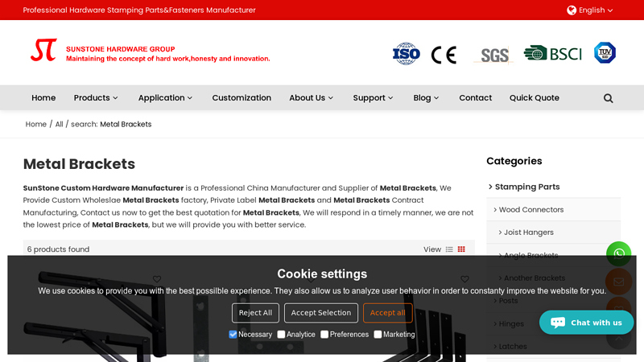The height and width of the screenshot is (362, 644).
Task: Click the Home breadcrumb link
Action: point(35,125)
